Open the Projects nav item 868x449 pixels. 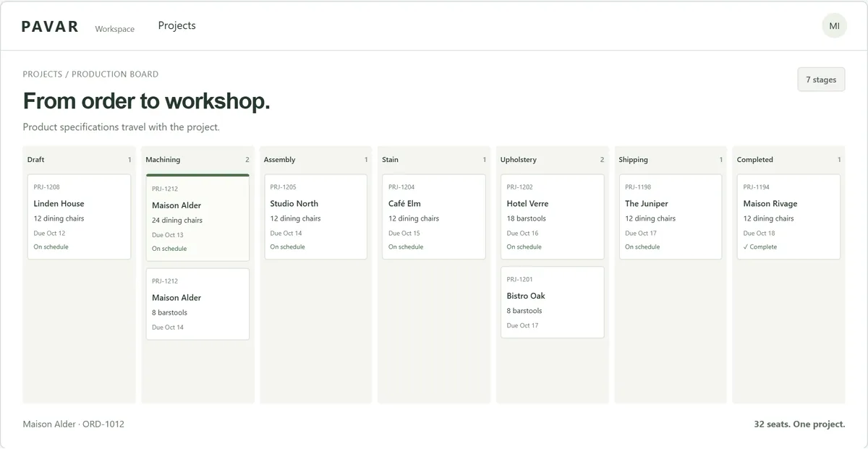pyautogui.click(x=176, y=25)
